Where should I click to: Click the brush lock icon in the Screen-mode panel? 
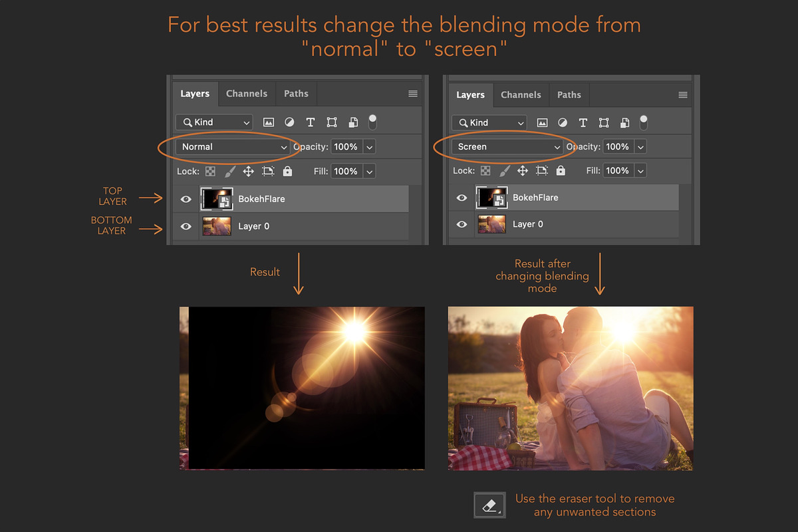504,171
